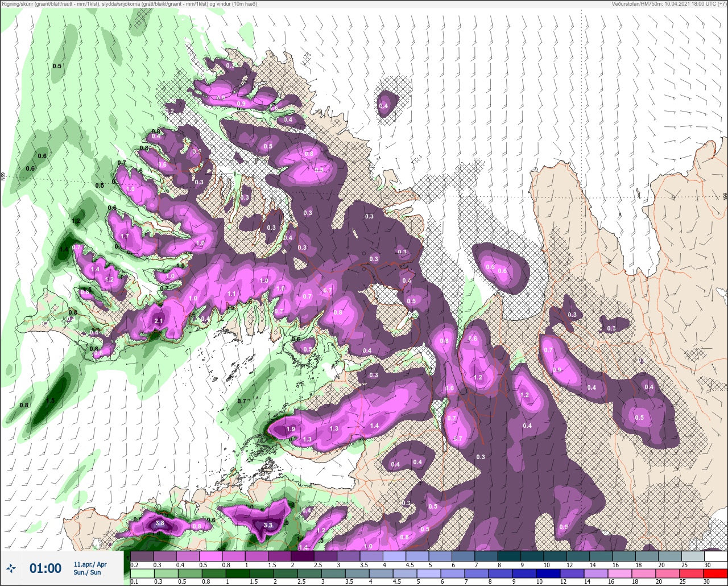This screenshot has height=586, width=728.
Task: Click the 3.8 precipitation value on the map
Action: point(160,523)
